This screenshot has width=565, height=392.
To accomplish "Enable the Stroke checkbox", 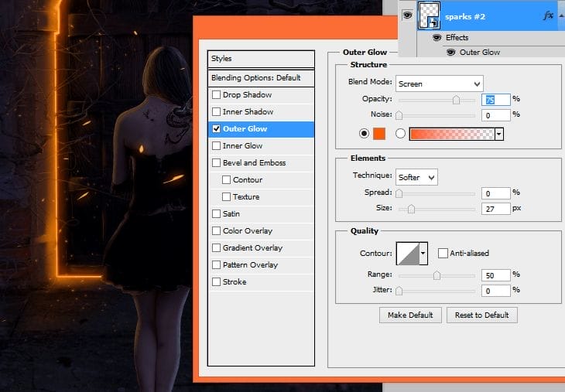I will tap(216, 282).
